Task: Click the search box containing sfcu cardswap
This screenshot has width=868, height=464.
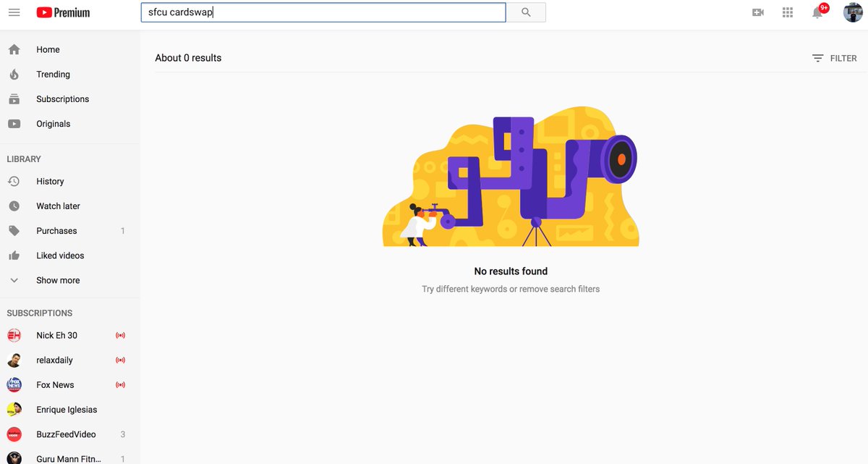Action: tap(323, 12)
